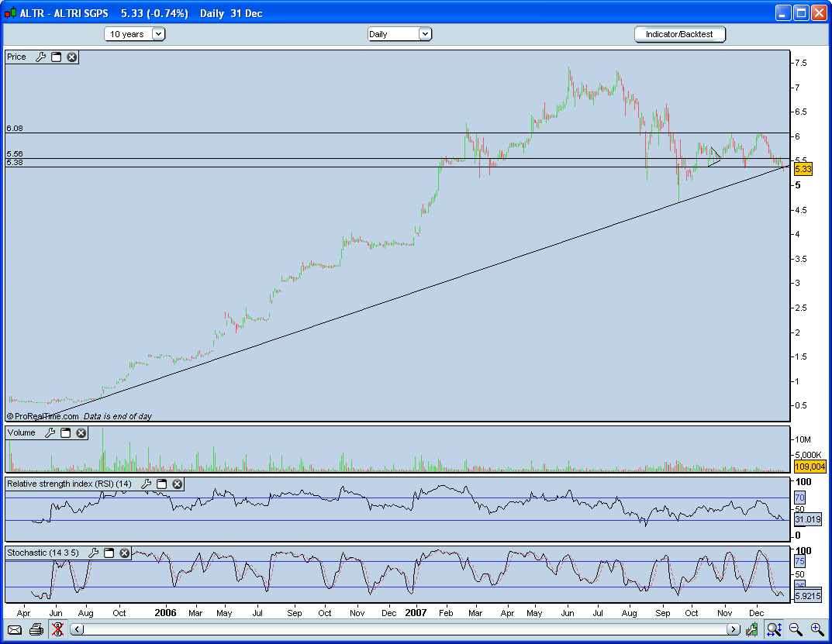The image size is (832, 644).
Task: Click the candlestick icon in the title bar
Action: click(x=10, y=13)
